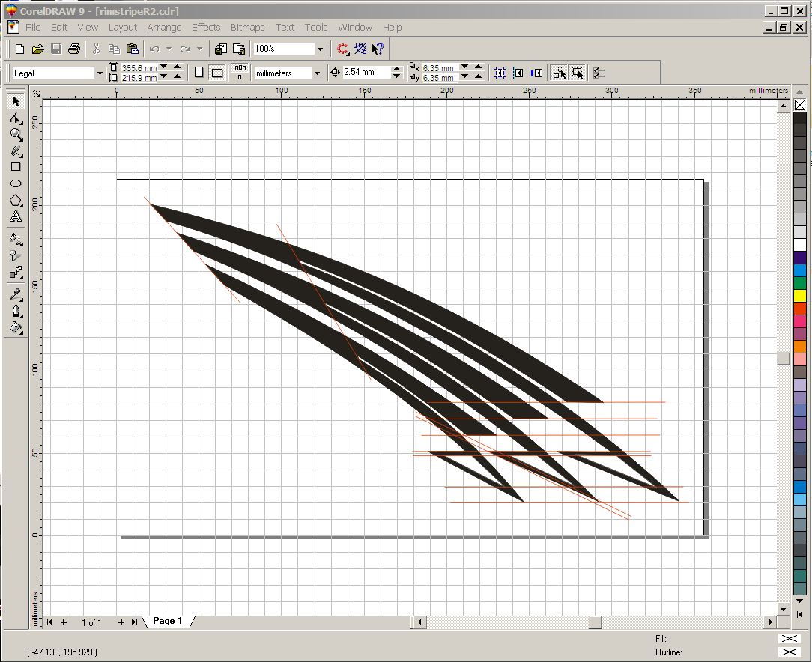This screenshot has width=812, height=662.
Task: Select the Eyedropper tool
Action: [16, 294]
